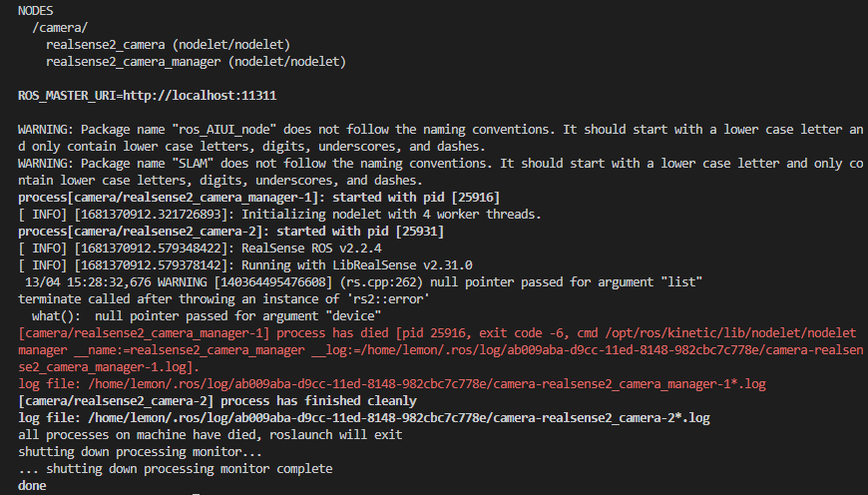Click the shutting down processing monitor line
This screenshot has height=495, width=868.
(x=140, y=452)
